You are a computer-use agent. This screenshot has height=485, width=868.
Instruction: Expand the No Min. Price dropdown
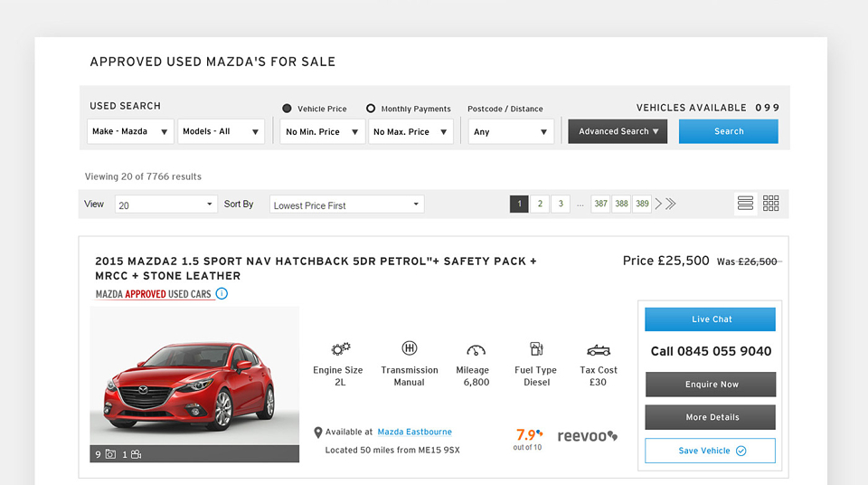point(322,132)
